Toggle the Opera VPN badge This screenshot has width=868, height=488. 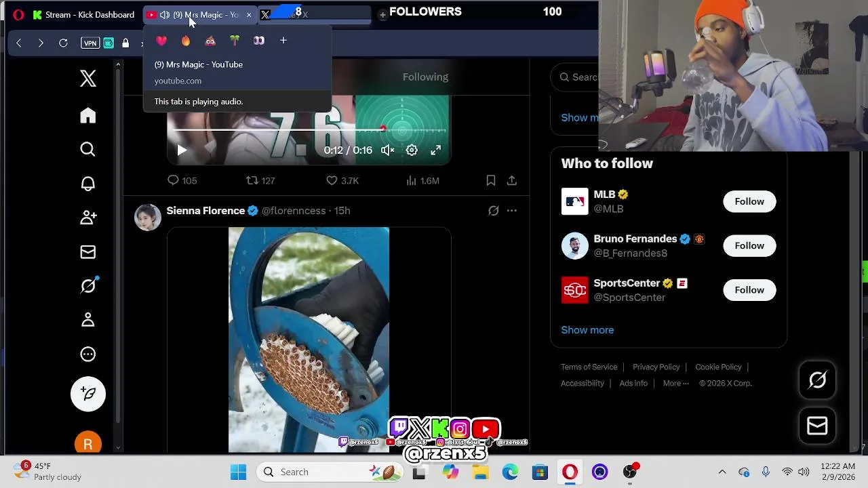(x=90, y=43)
